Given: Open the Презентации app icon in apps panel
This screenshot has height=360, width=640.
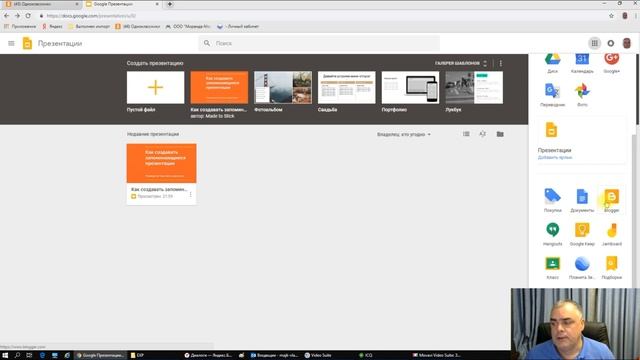Looking at the screenshot, I should tap(551, 131).
